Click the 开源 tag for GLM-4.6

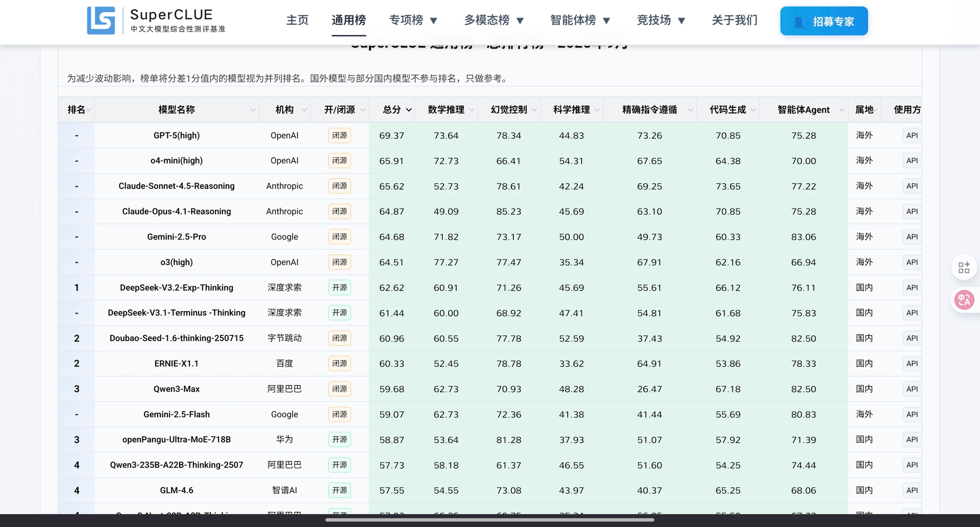click(339, 490)
